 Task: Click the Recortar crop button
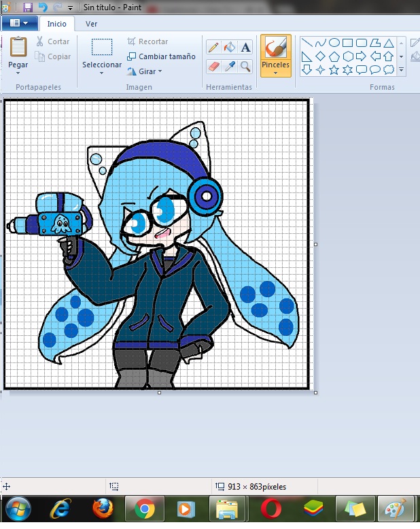147,41
